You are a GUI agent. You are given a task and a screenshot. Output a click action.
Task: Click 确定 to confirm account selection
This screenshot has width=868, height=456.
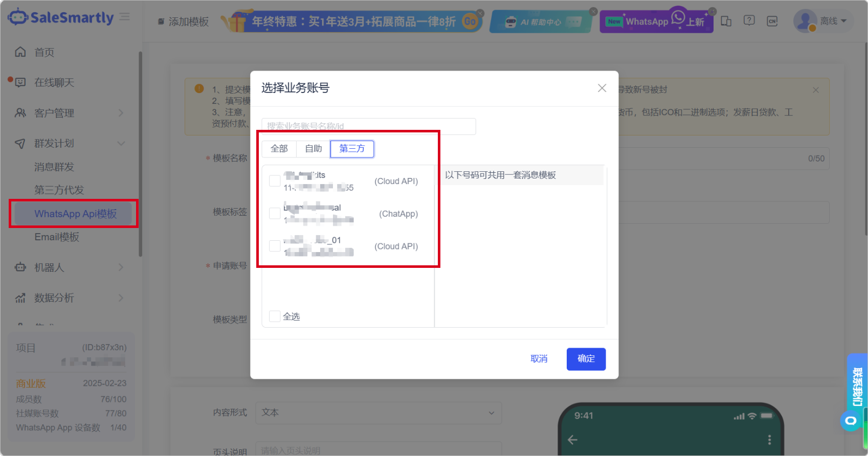tap(586, 359)
